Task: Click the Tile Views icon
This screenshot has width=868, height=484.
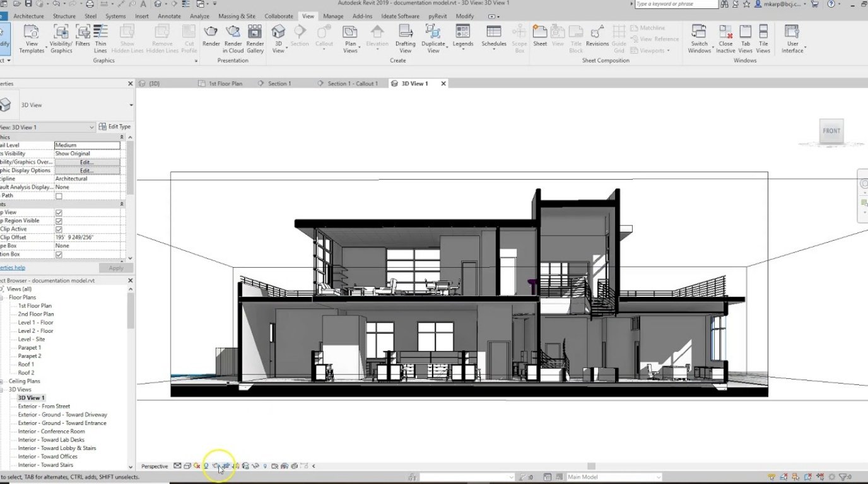Action: click(763, 32)
